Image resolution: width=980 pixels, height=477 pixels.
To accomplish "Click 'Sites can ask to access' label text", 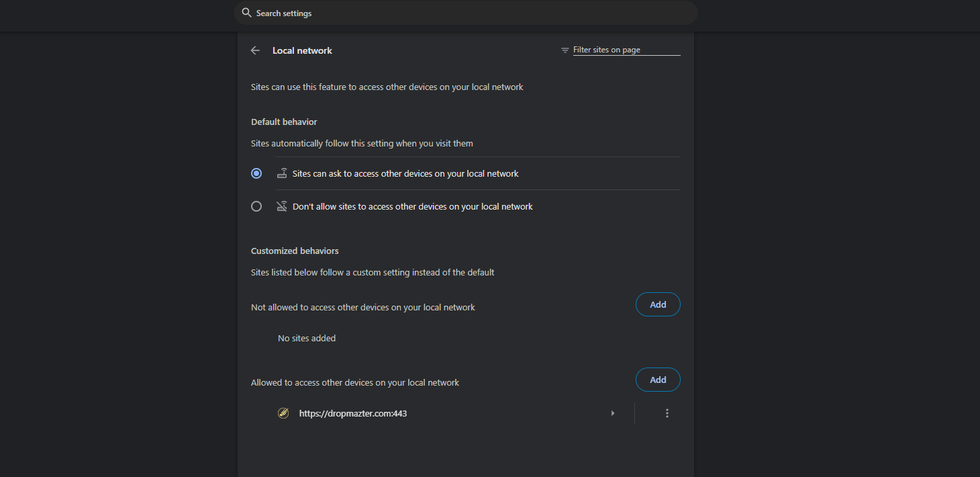I will [x=405, y=173].
